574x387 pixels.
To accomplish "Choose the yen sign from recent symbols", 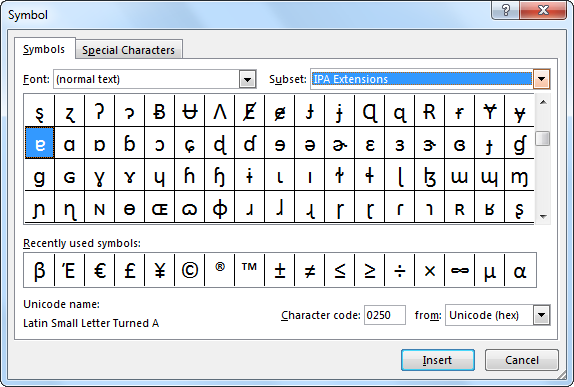I will coord(160,270).
